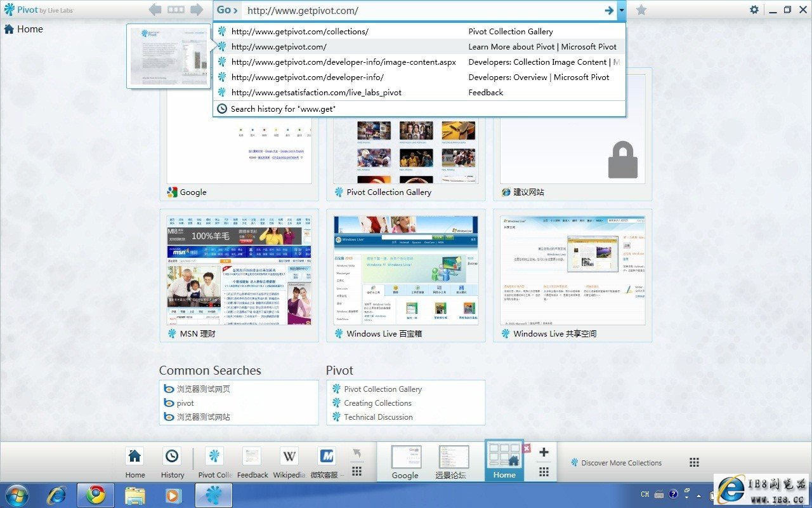Open the Windows Live 百宝箱 thumbnail
Image resolution: width=812 pixels, height=508 pixels.
click(x=406, y=276)
